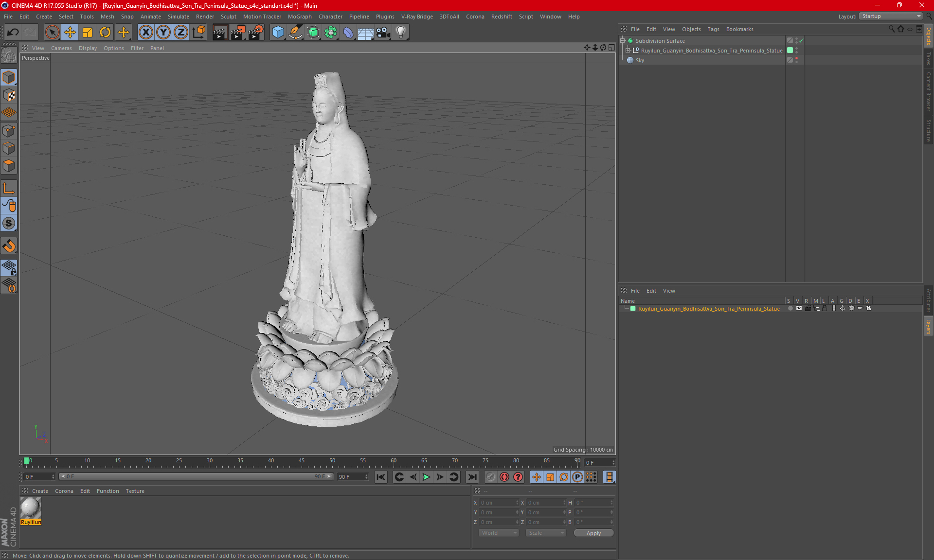Toggle layer visible-in-editor eye icon
Image resolution: width=934 pixels, height=560 pixels.
point(799,308)
